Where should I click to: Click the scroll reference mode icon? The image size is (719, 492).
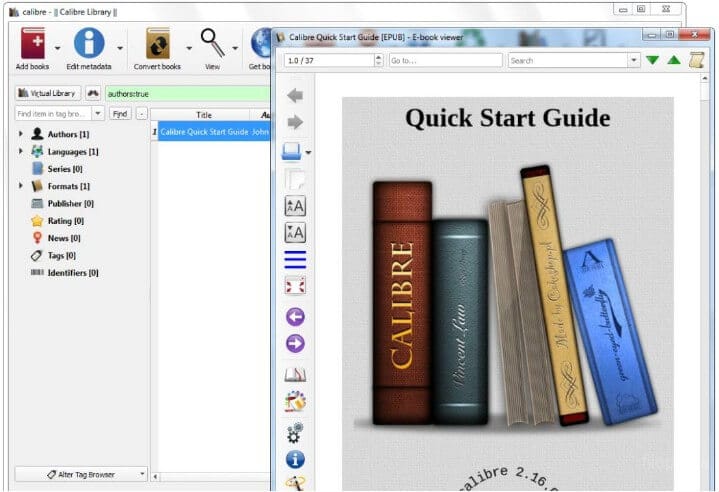(x=697, y=60)
